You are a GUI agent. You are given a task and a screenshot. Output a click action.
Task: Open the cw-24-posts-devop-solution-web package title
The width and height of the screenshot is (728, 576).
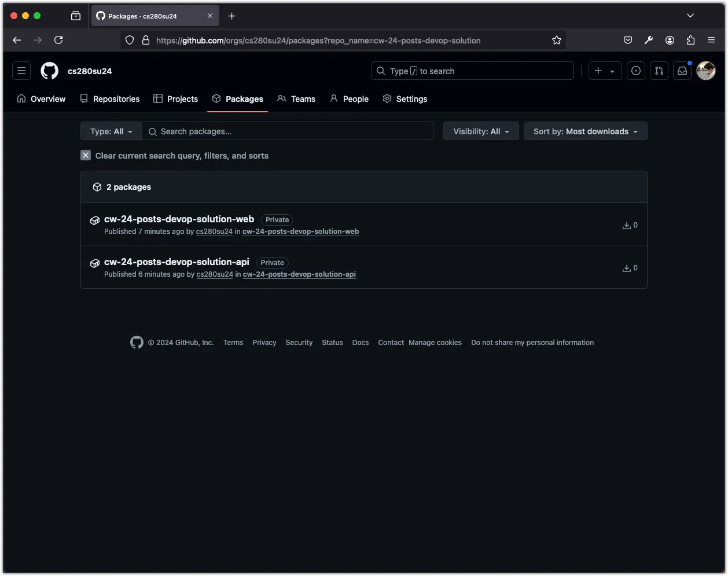click(x=179, y=219)
